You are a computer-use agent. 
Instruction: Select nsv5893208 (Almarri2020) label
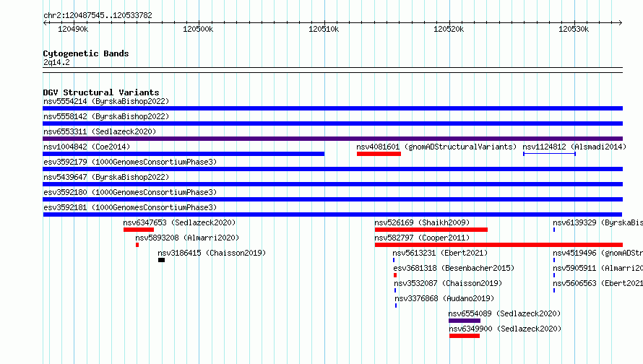[x=187, y=238]
